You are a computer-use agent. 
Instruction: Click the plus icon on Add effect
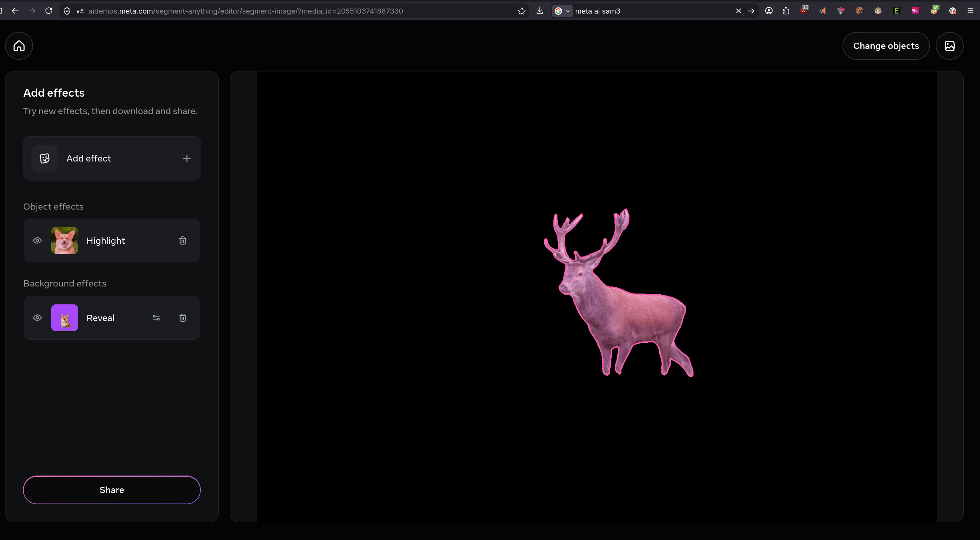(x=187, y=158)
